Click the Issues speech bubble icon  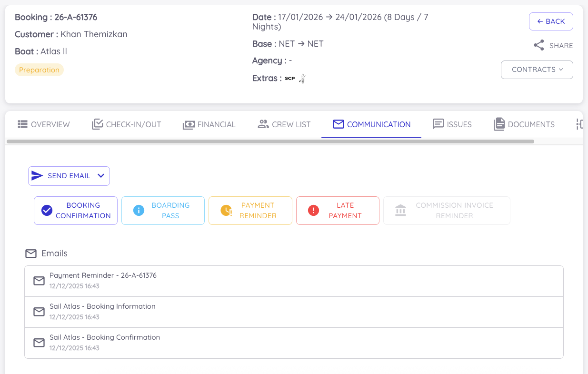click(438, 124)
